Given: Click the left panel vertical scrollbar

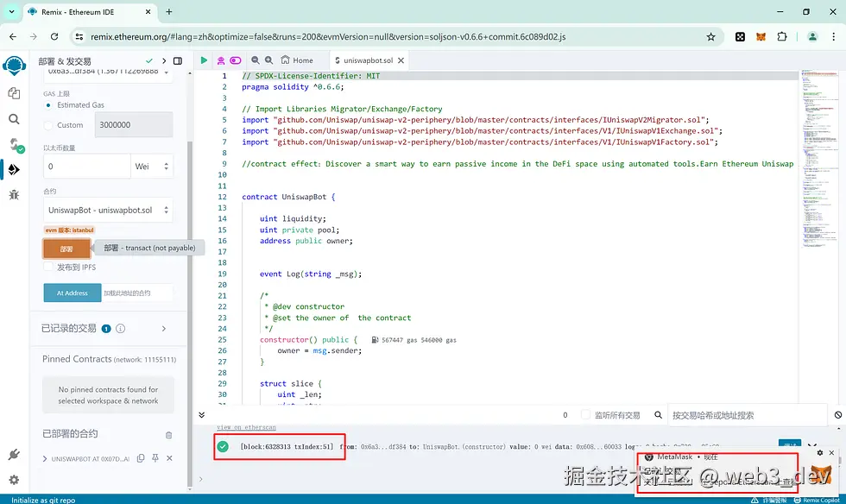Looking at the screenshot, I should [189, 313].
